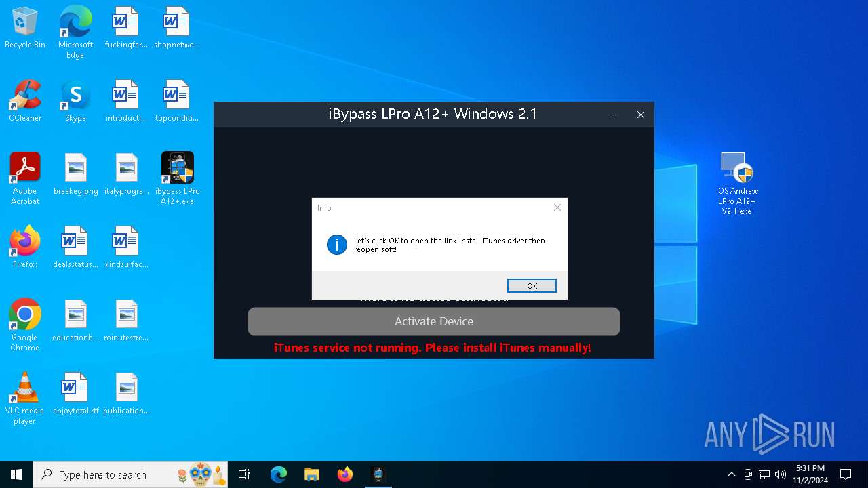Show hidden system tray icons
Screen dimensions: 868x488
click(731, 474)
